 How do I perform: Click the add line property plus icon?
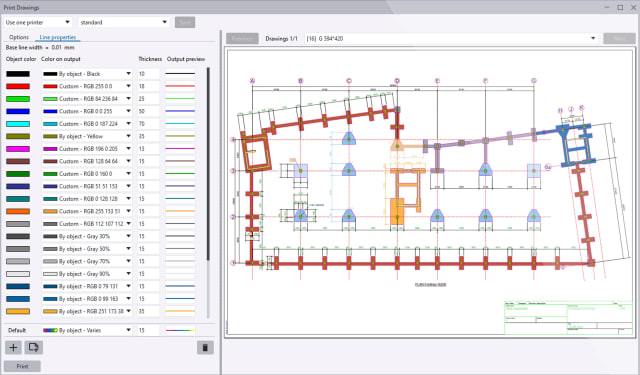click(x=13, y=348)
